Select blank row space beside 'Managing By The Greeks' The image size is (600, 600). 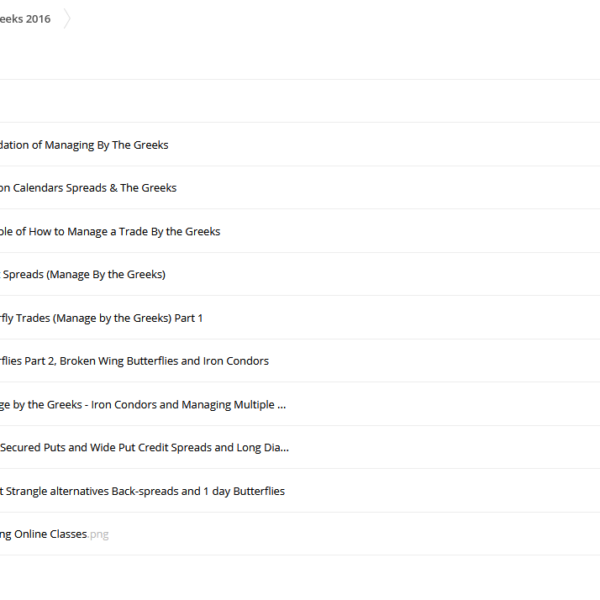pyautogui.click(x=383, y=145)
